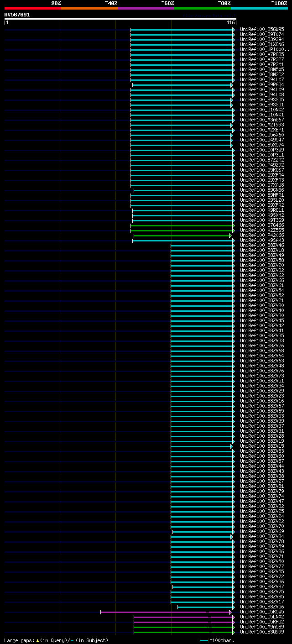This screenshot has width=292, height=644.
Task: Click the green alignment bar in the Q7G466 row
Action: [182, 225]
